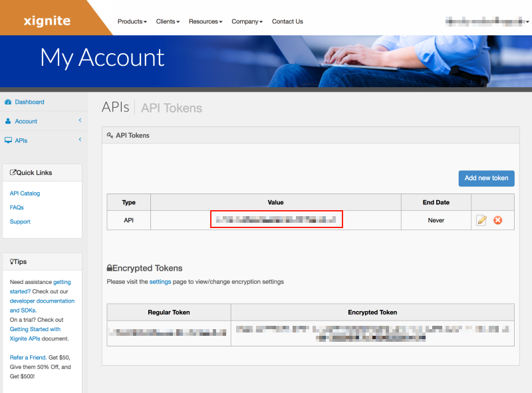The height and width of the screenshot is (393, 532).
Task: Follow the getting started link
Action: [40, 287]
